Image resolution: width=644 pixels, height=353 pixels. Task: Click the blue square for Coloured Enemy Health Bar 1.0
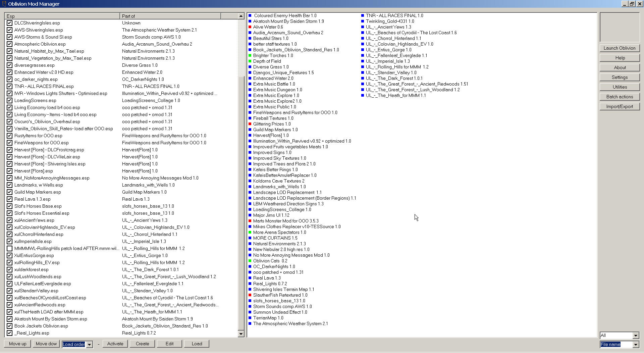click(250, 15)
